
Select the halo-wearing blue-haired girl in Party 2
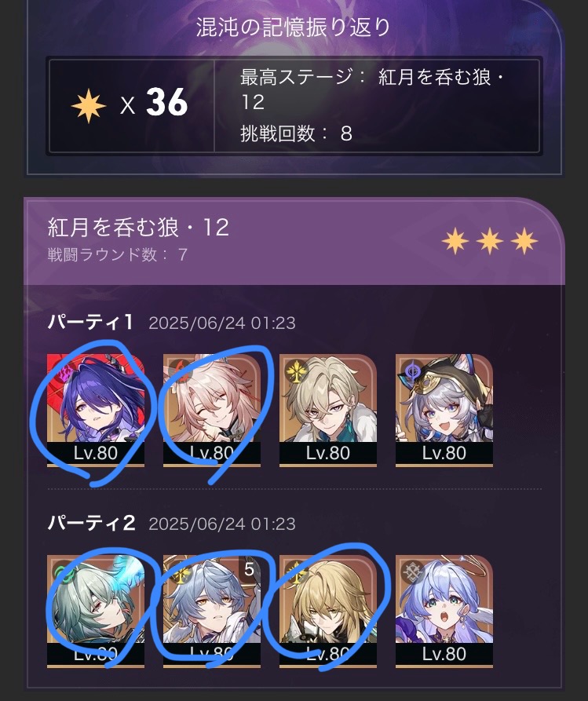pos(444,612)
